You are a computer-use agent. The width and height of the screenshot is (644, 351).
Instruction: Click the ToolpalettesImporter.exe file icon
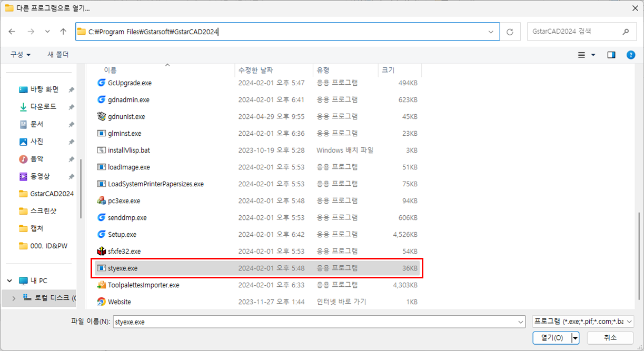pos(102,285)
